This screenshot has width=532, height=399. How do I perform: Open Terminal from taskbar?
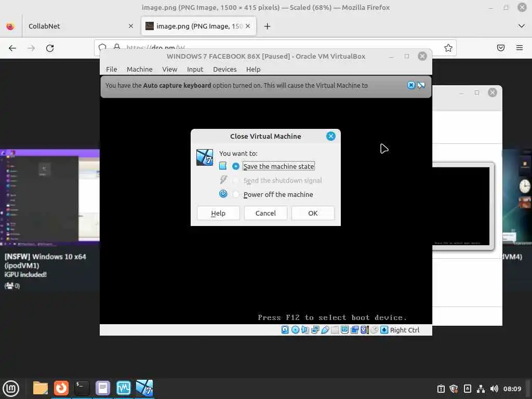pos(82,388)
